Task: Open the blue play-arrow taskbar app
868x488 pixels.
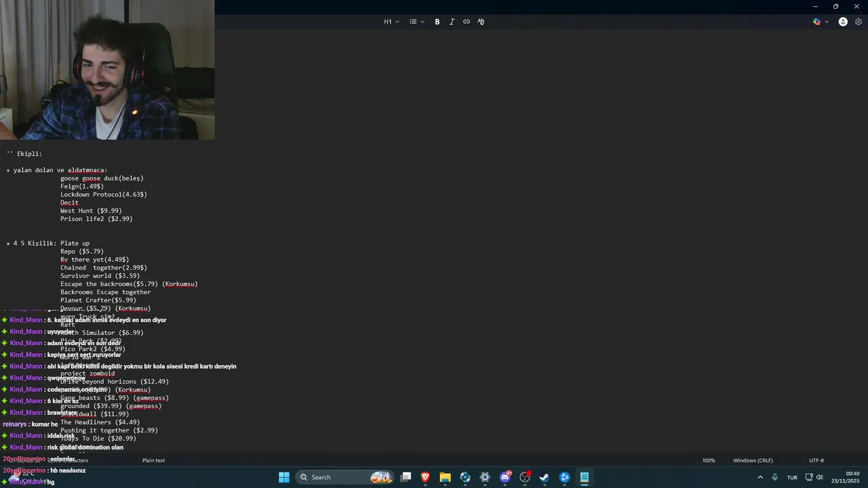Action: (564, 477)
